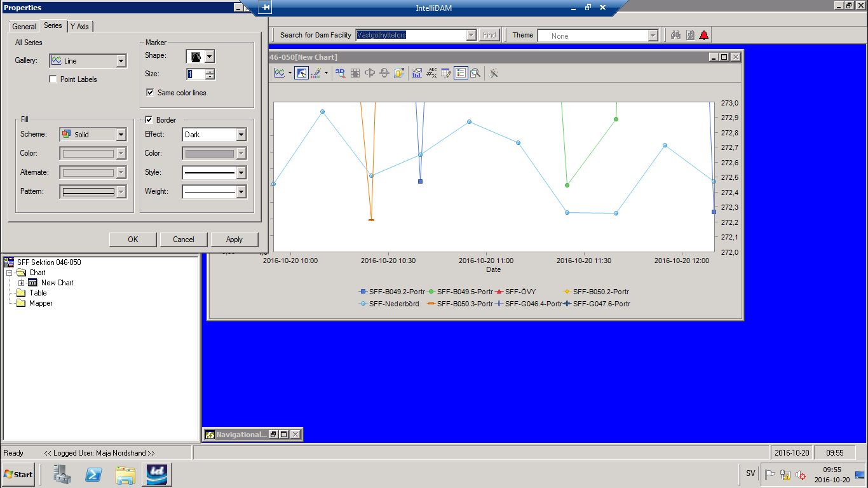Activate the chart zoom magnifier icon
Screen dimensions: 868x488
coord(475,73)
